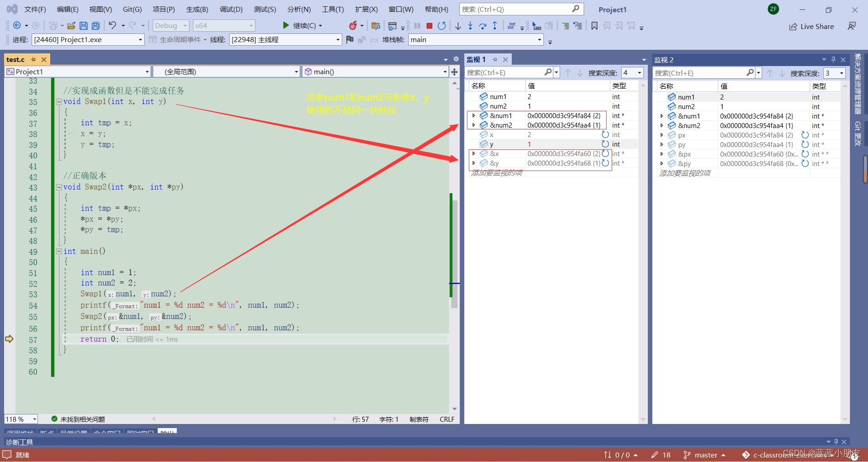
Task: Open the Git(G) menu
Action: (x=132, y=9)
